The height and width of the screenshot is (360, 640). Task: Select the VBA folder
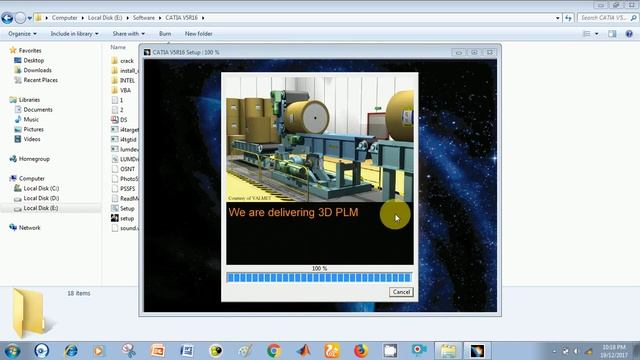click(125, 90)
